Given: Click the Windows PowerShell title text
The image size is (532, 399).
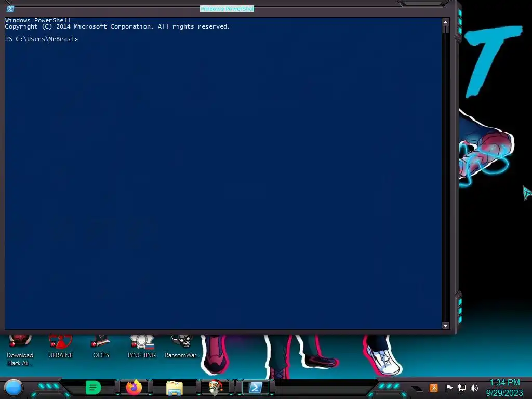Looking at the screenshot, I should (x=227, y=9).
